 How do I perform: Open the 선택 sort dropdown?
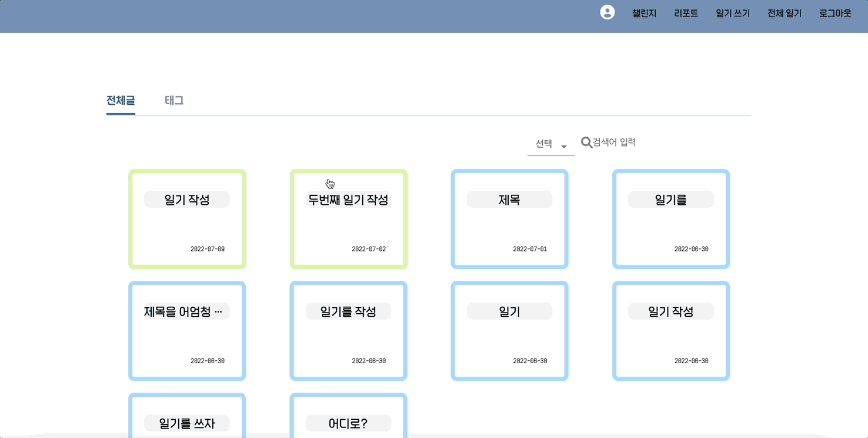[542, 143]
